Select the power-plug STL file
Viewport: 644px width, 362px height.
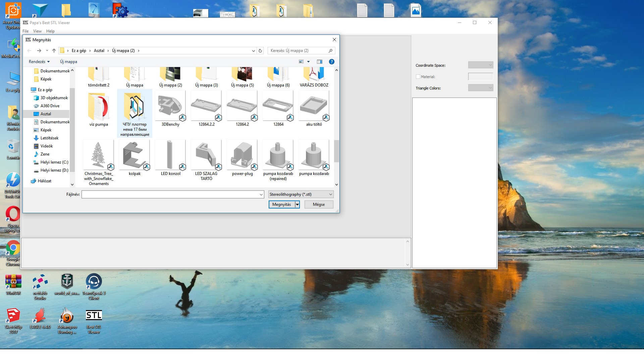coord(242,155)
